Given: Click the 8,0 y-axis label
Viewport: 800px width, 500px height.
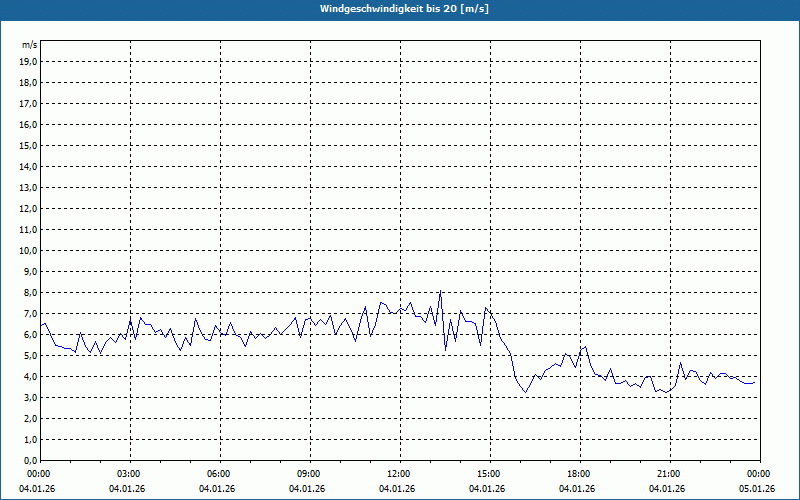Looking at the screenshot, I should [29, 292].
